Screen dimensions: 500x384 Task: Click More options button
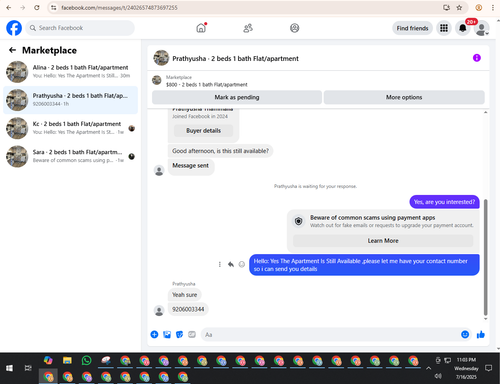tap(404, 97)
